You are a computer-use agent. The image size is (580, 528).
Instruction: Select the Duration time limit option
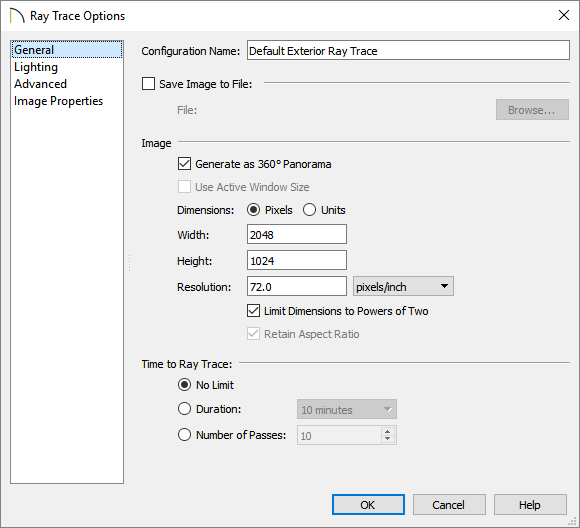click(x=184, y=409)
